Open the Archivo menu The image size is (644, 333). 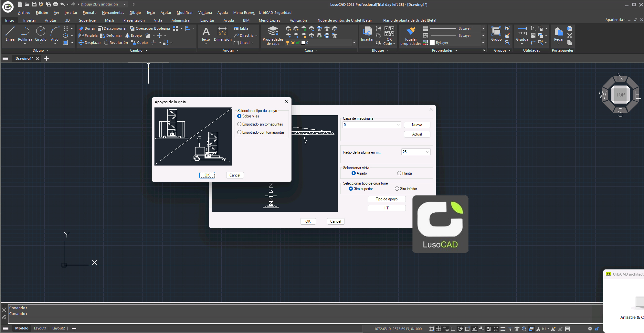coord(24,13)
